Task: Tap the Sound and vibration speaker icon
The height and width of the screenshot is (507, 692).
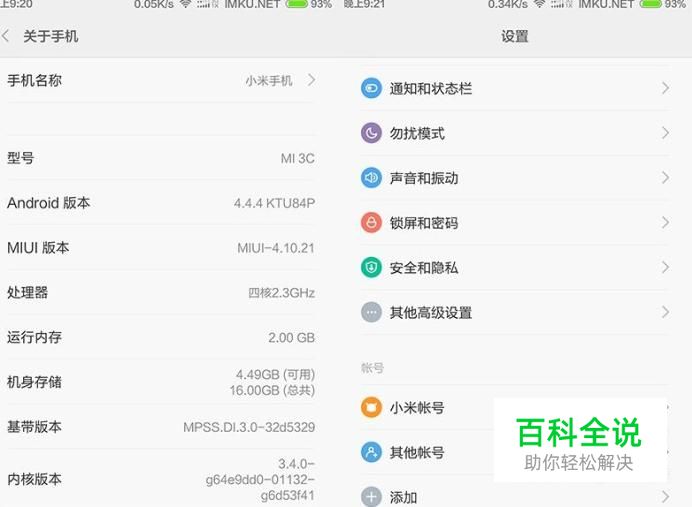Action: point(371,178)
